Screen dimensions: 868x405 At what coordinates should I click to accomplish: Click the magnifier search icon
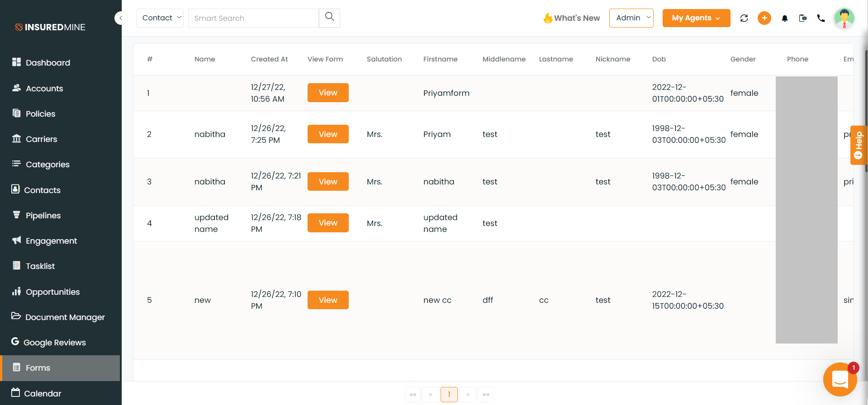point(330,17)
